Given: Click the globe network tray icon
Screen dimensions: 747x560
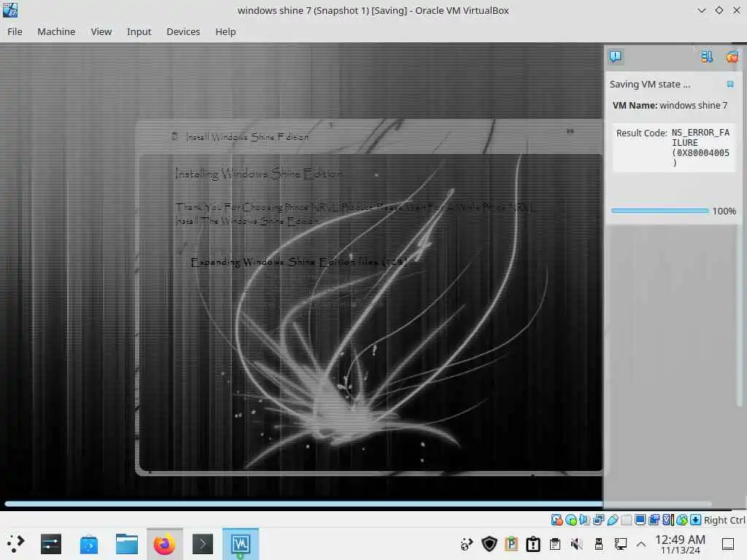Looking at the screenshot, I should 466,543.
